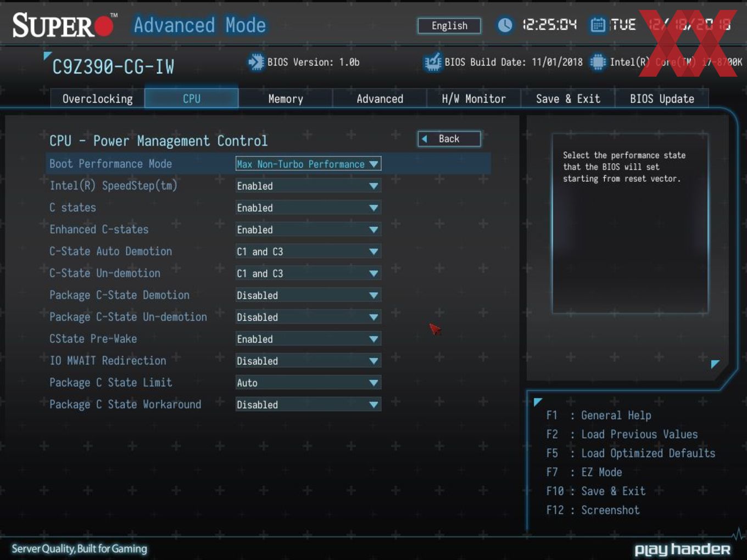Select the Package C-State Un-demotion label

(x=128, y=317)
